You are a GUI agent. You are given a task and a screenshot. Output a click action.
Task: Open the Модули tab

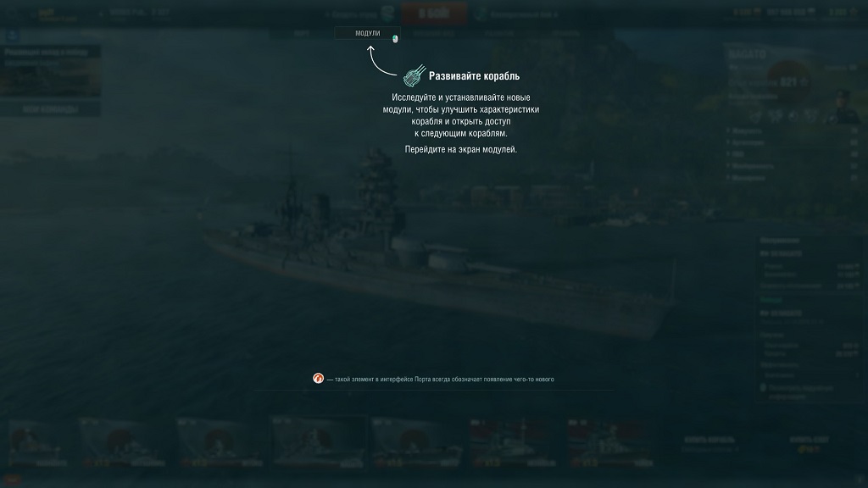368,33
